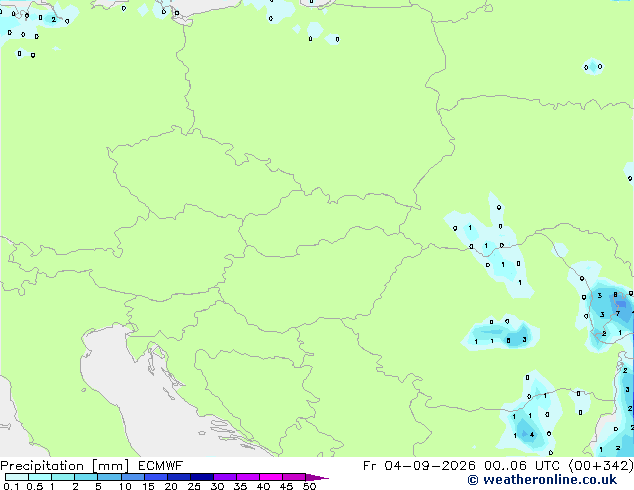
Task: Click the 'Precipitation [mm]' title text
Action: coord(64,466)
